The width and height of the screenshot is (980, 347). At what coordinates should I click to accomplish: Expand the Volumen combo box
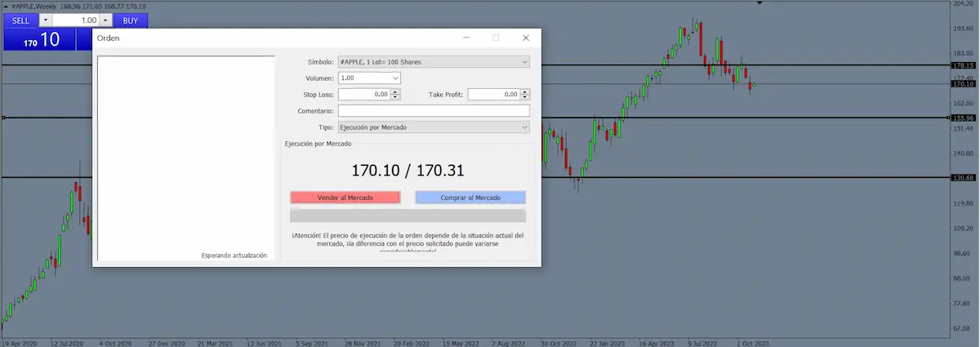point(395,78)
